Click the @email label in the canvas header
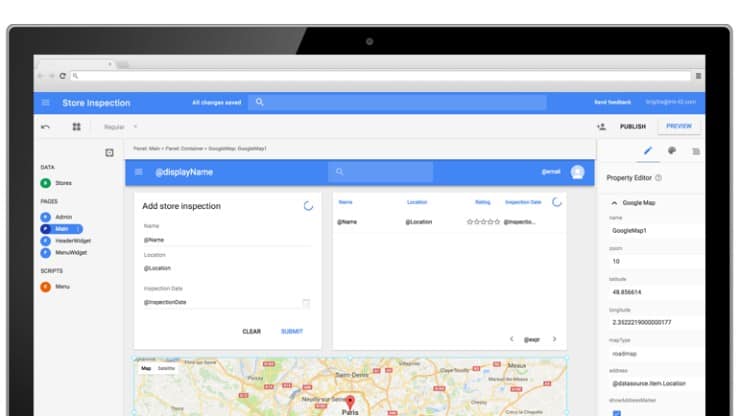 551,172
